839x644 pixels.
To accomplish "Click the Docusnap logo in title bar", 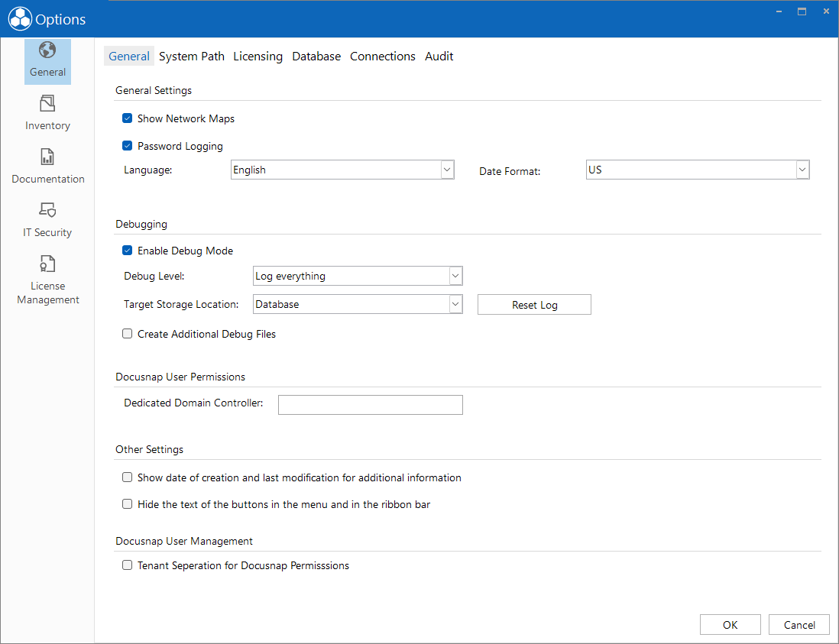I will 20,19.
